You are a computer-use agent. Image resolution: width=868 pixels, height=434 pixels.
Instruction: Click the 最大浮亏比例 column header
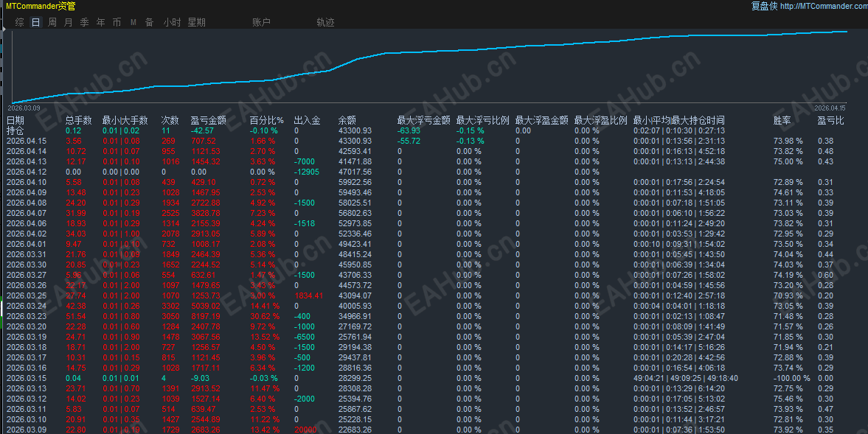click(x=483, y=120)
